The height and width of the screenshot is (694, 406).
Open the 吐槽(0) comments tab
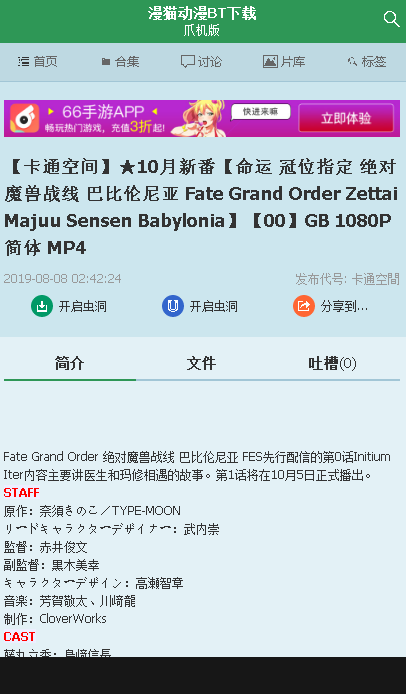pyautogui.click(x=333, y=364)
